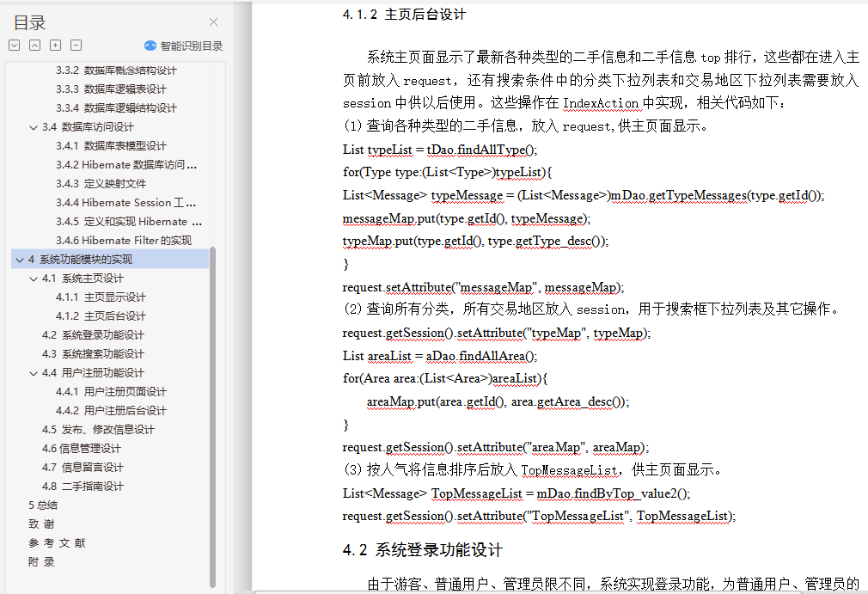Go to 4.7 信息留言设计
Image resolution: width=868 pixels, height=594 pixels.
pos(83,468)
